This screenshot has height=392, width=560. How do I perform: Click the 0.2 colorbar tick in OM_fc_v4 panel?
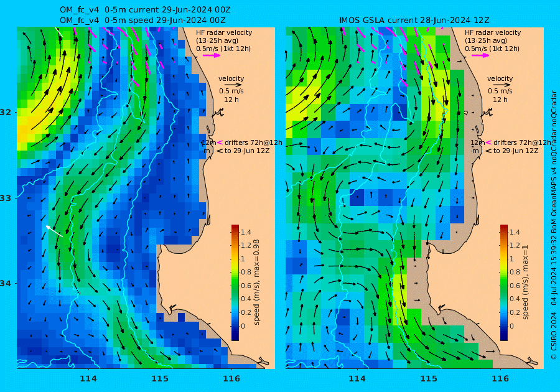(x=246, y=312)
